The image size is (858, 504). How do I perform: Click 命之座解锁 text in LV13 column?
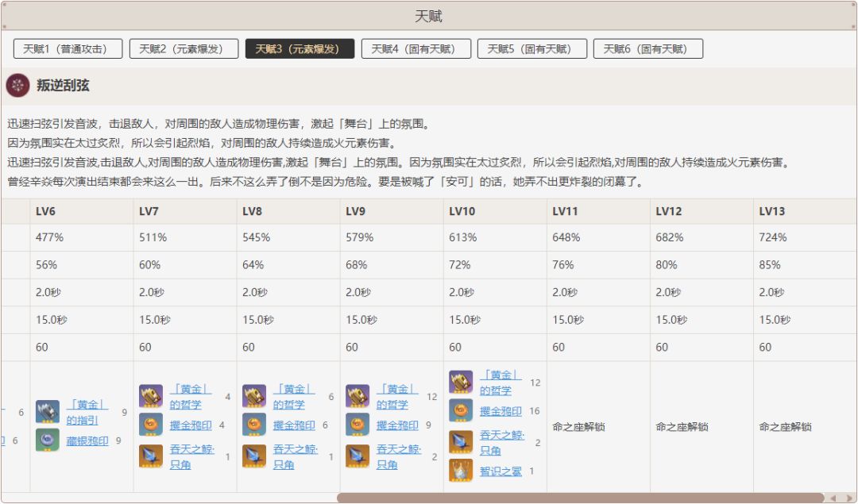[785, 427]
